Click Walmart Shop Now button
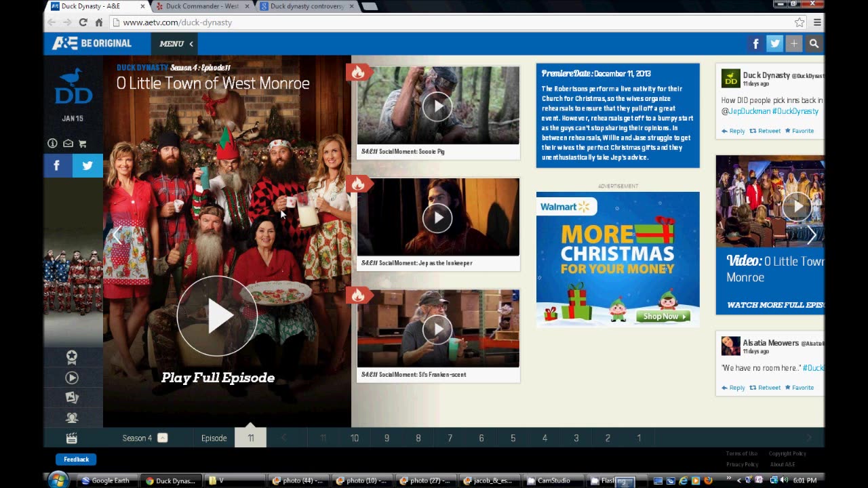Image resolution: width=868 pixels, height=488 pixels. coord(663,317)
